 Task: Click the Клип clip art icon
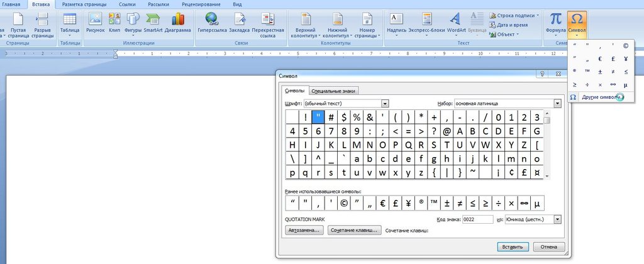pyautogui.click(x=114, y=19)
